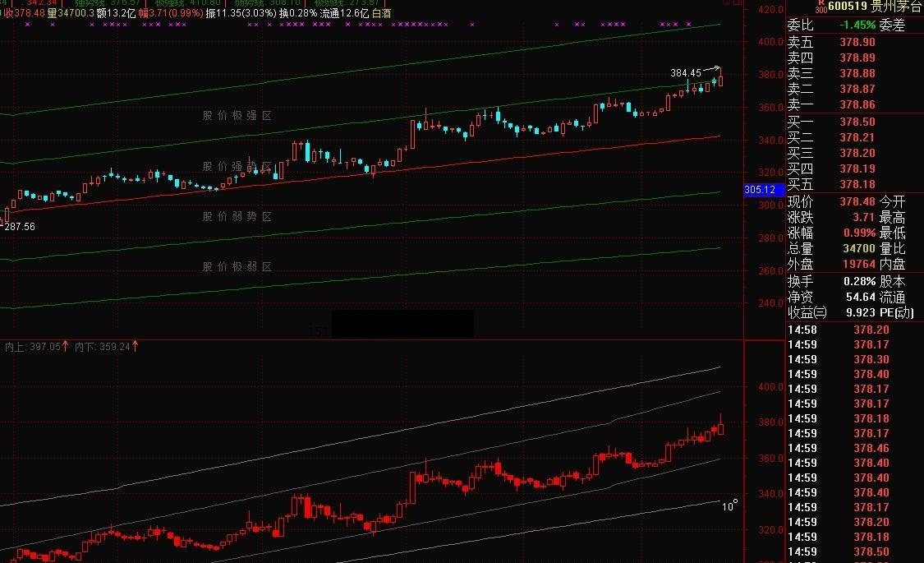Click the 现价 378.48 current price
Screen dimensions: 924x563
click(857, 201)
